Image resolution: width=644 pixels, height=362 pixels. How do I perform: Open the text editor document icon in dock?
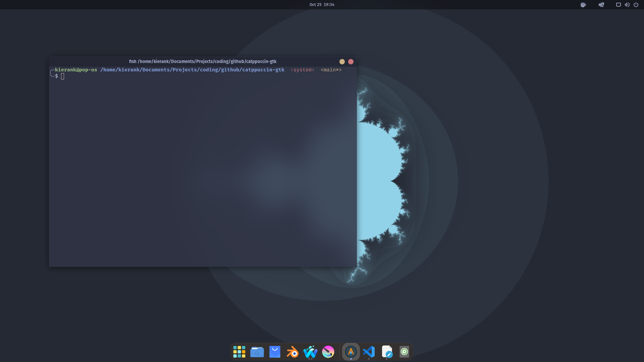click(387, 352)
